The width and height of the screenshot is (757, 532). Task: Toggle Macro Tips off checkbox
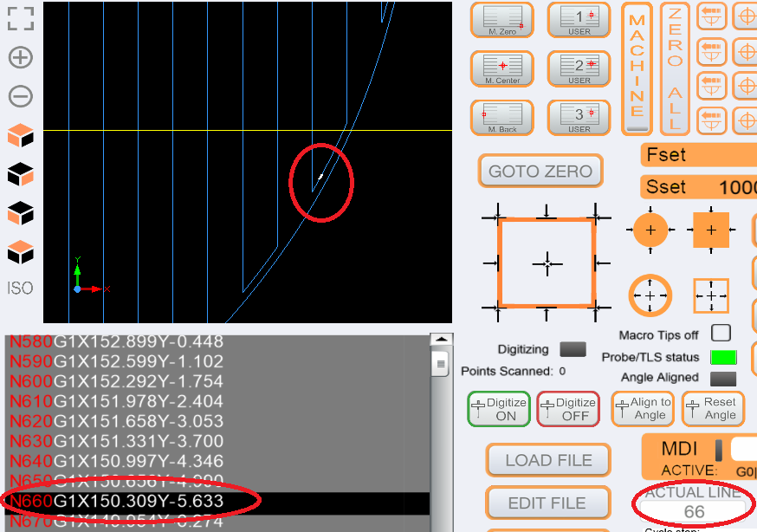coord(721,333)
